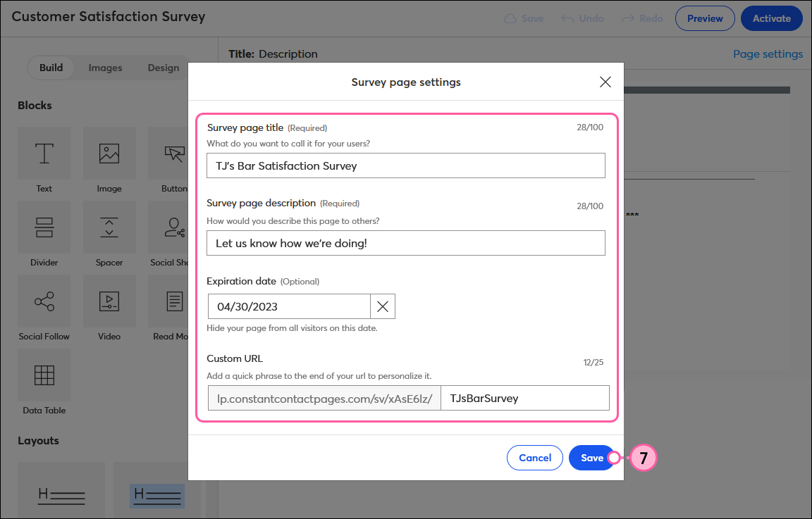Click the Title: Description heading
This screenshot has height=519, width=812.
pos(273,54)
